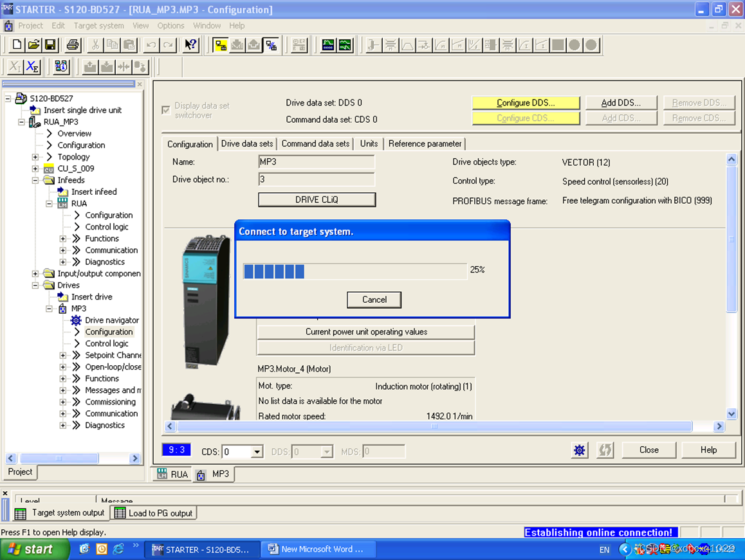Collapse the Drives folder node
745x560 pixels.
click(35, 285)
